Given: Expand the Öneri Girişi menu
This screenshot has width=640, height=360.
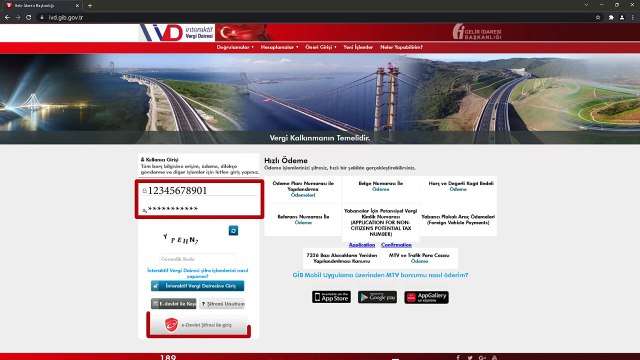Looking at the screenshot, I should (321, 47).
